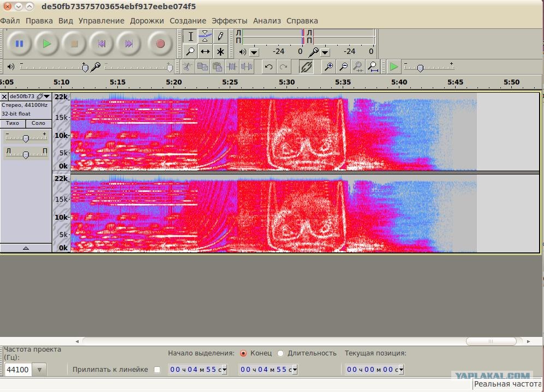Click the track gain slider
The height and width of the screenshot is (392, 544).
[x=26, y=137]
